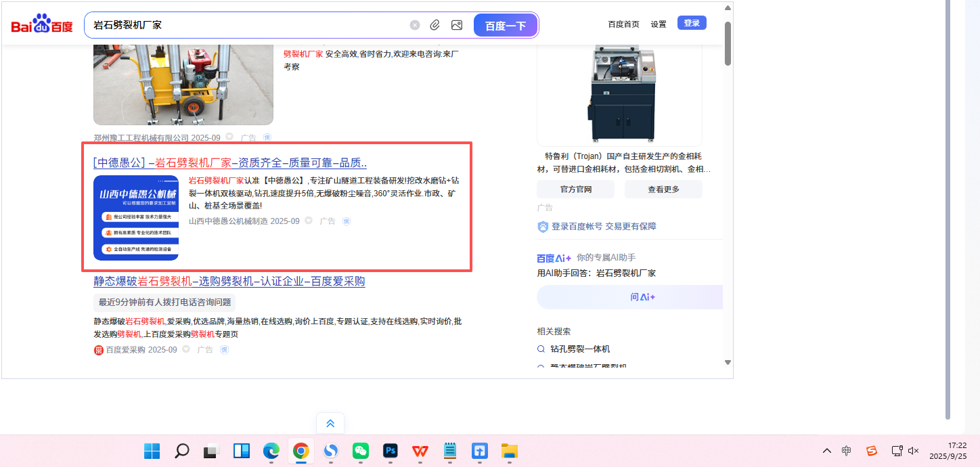Expand hidden system tray icons
The height and width of the screenshot is (467, 980).
pyautogui.click(x=827, y=451)
